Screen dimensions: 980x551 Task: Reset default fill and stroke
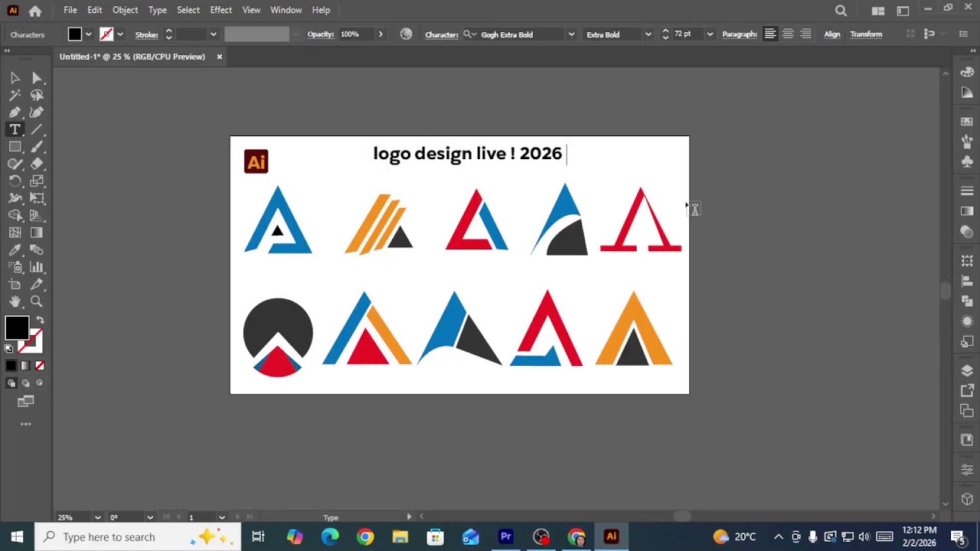(x=9, y=349)
